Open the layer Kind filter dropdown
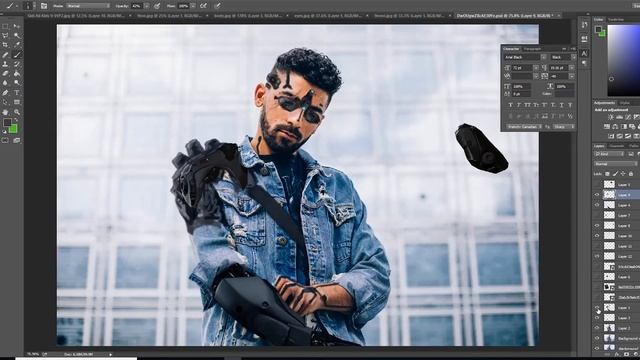640x360 pixels. pos(609,154)
